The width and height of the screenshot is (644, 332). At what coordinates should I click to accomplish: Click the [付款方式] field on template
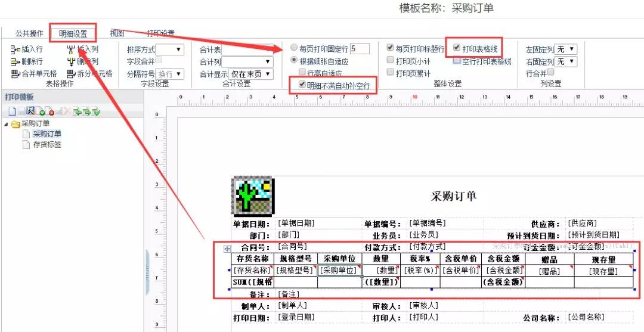[427, 247]
